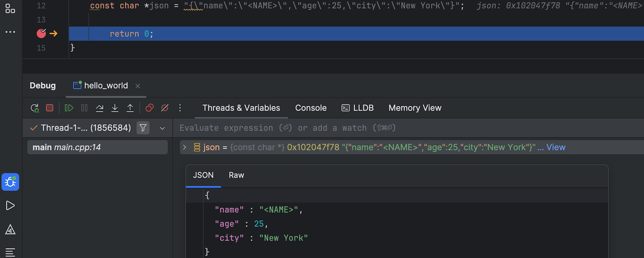This screenshot has height=258, width=644.
Task: Open the Memory View tab
Action: click(415, 108)
